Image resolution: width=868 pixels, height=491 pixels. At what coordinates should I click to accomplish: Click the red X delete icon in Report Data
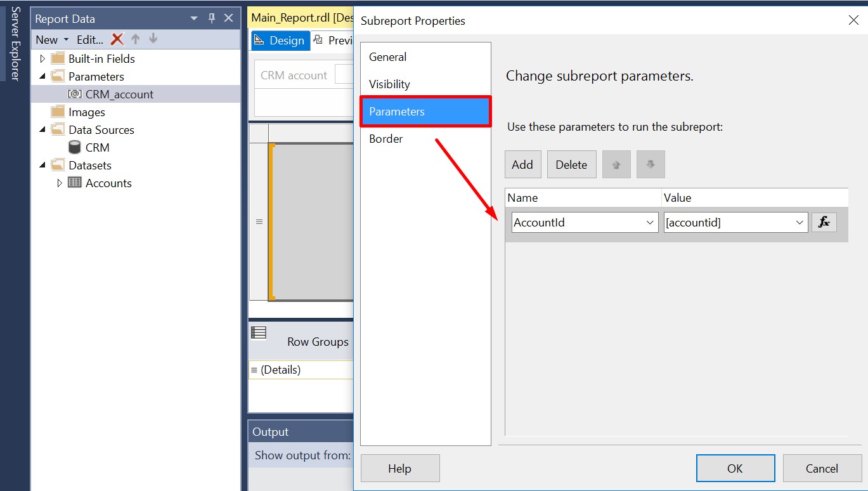117,39
